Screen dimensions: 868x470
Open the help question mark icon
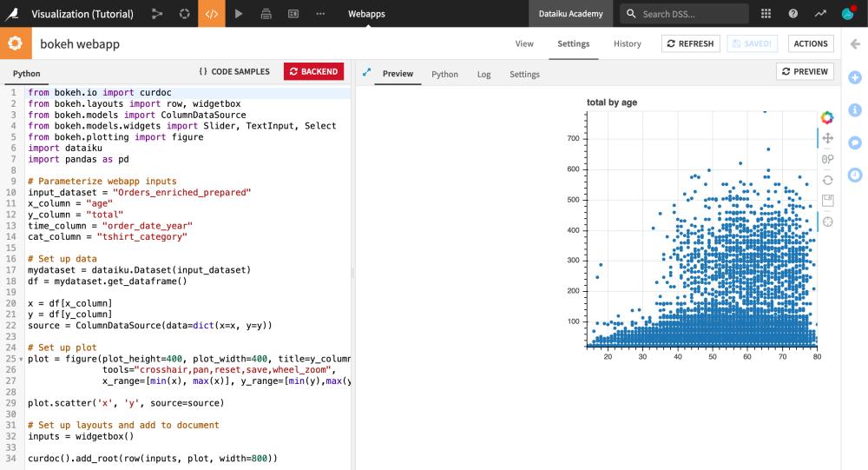point(793,14)
